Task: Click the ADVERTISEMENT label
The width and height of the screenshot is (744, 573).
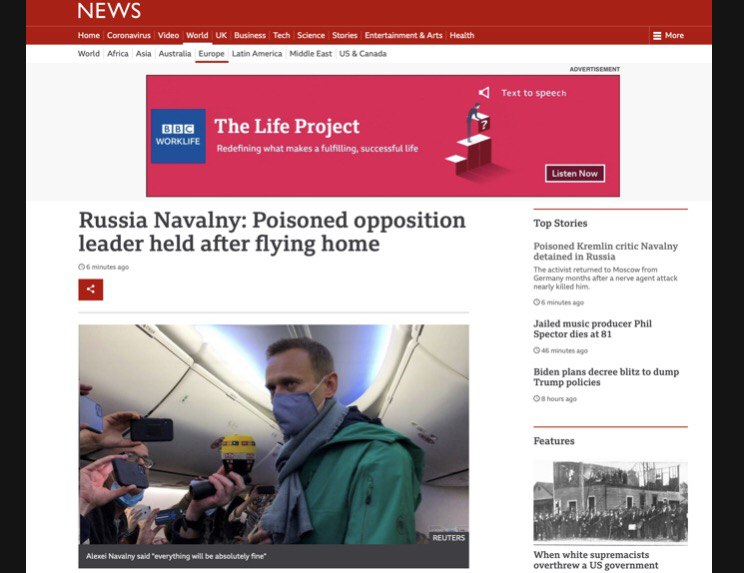Action: click(595, 69)
